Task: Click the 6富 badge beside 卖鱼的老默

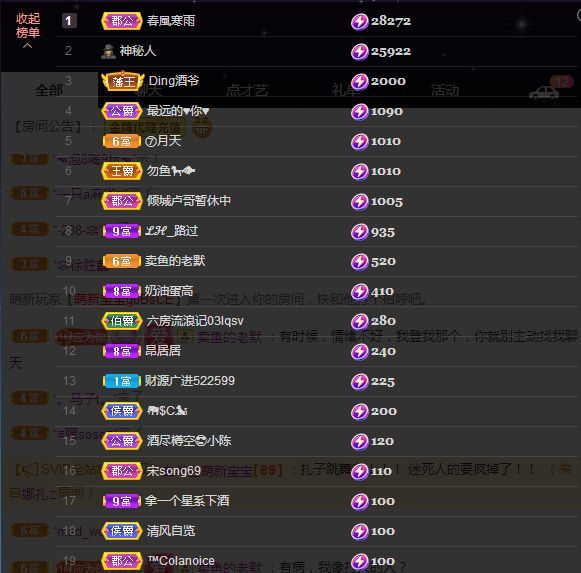Action: coord(122,261)
